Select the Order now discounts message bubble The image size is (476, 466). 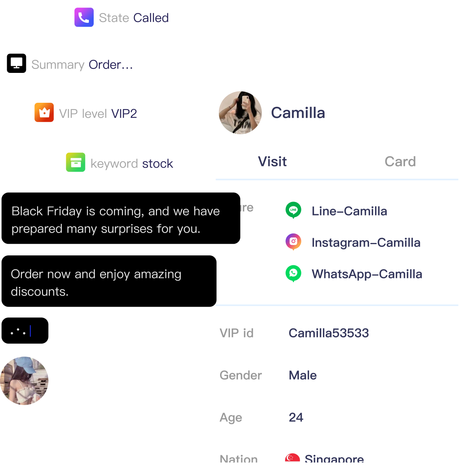click(109, 281)
